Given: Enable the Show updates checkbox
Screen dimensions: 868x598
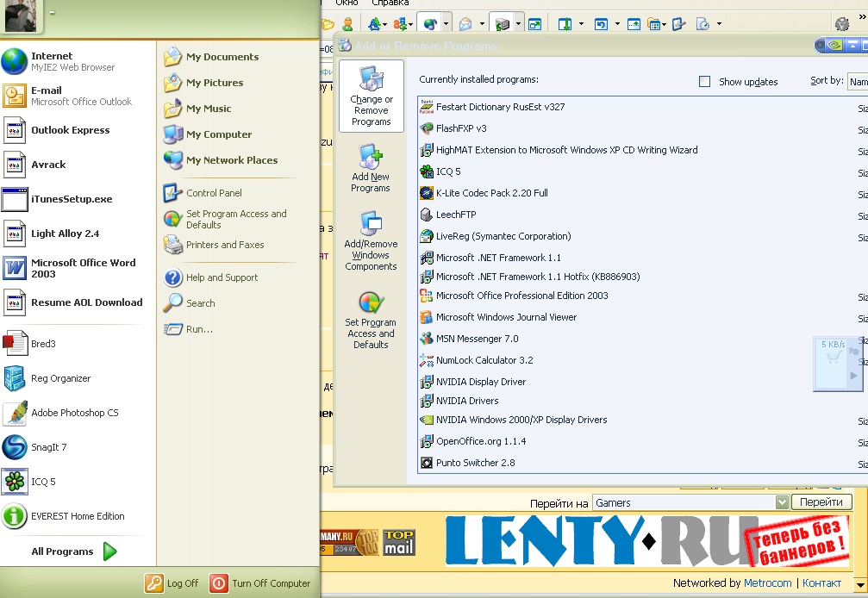Looking at the screenshot, I should (704, 82).
